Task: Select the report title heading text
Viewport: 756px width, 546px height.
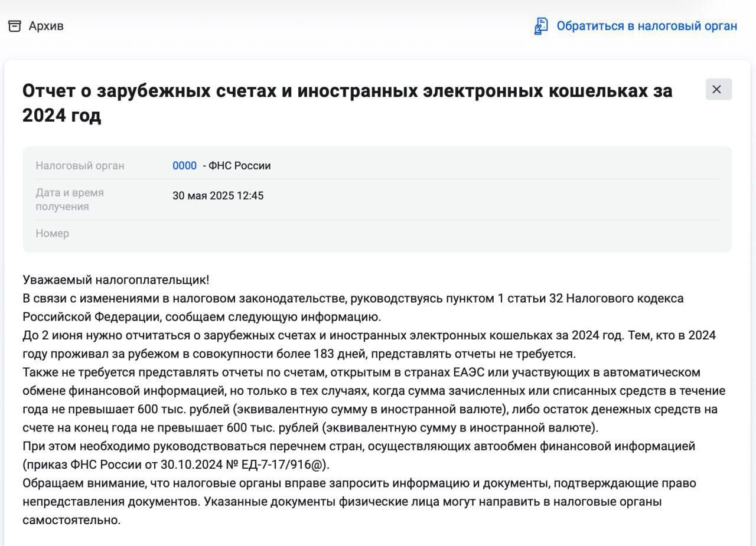Action: click(x=347, y=103)
